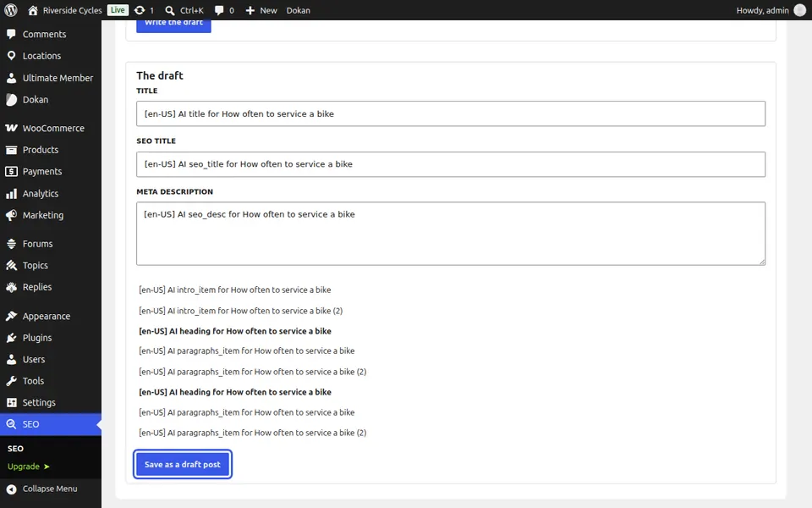Open the Comments sidebar menu item
This screenshot has height=508, width=812.
coord(51,34)
